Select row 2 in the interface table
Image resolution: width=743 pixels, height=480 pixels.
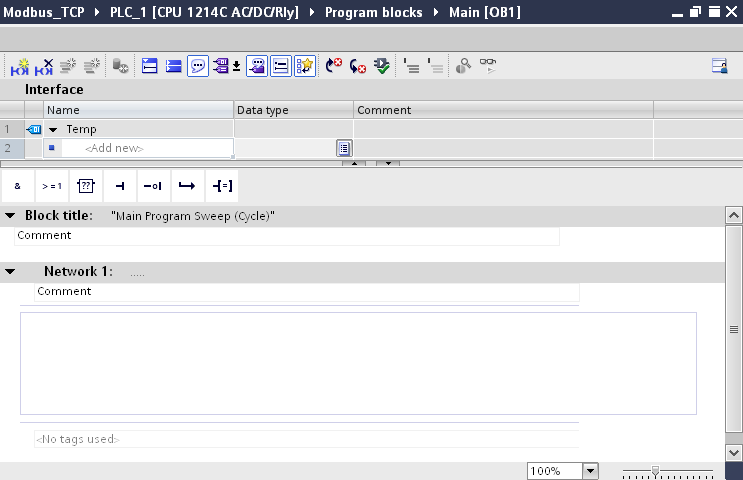tap(12, 148)
